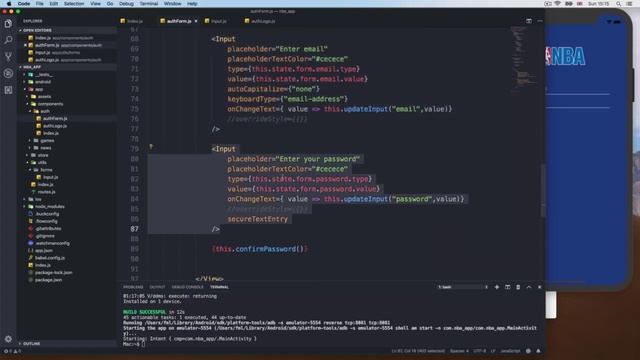Open the Apple menu
Image resolution: width=640 pixels, height=360 pixels.
(9, 4)
